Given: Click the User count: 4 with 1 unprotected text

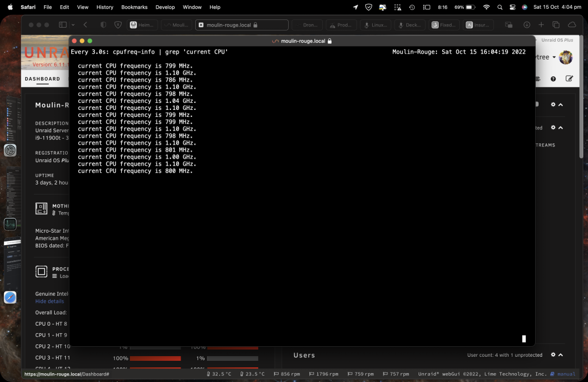Looking at the screenshot, I should click(505, 355).
